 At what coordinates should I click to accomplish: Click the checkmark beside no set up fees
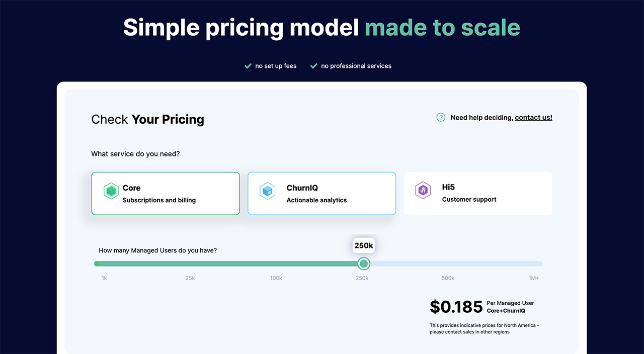tap(248, 66)
